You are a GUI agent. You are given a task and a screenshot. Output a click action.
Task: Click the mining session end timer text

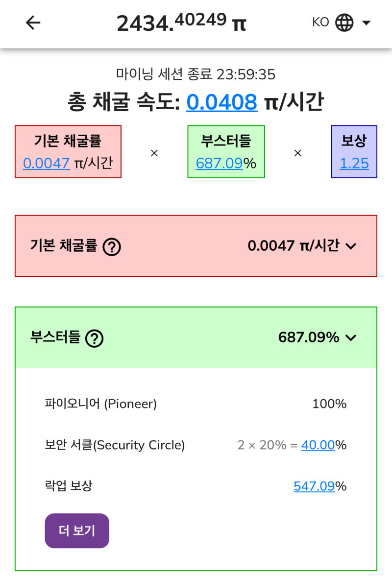196,74
